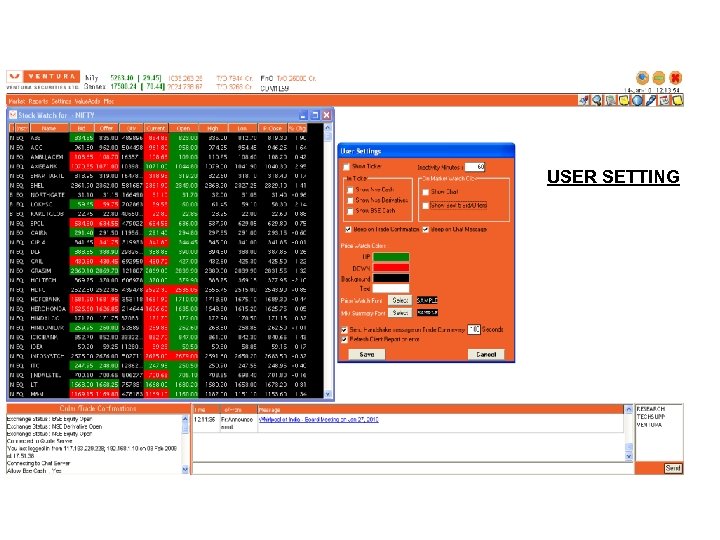Screen dimensions: 720x540
Task: Open the Reports menu
Action: [38, 101]
